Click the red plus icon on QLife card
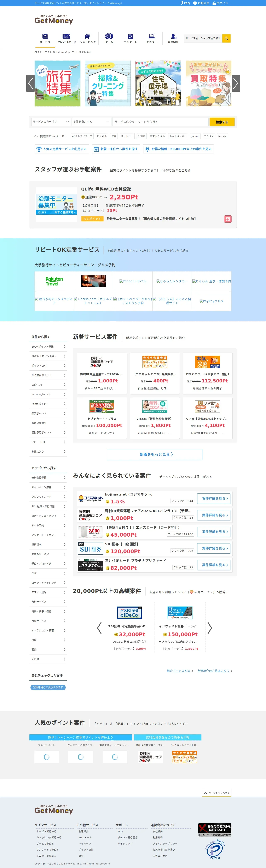Screen dimensions: 266x868 228,219
